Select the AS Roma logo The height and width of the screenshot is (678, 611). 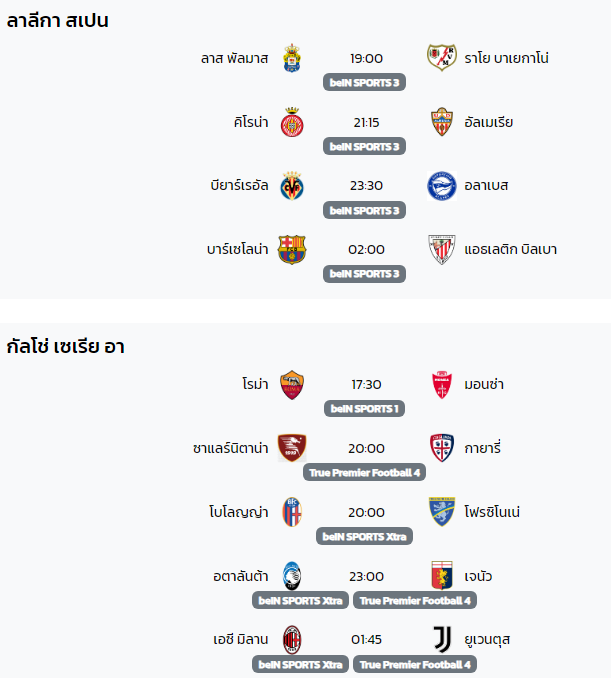pyautogui.click(x=292, y=384)
